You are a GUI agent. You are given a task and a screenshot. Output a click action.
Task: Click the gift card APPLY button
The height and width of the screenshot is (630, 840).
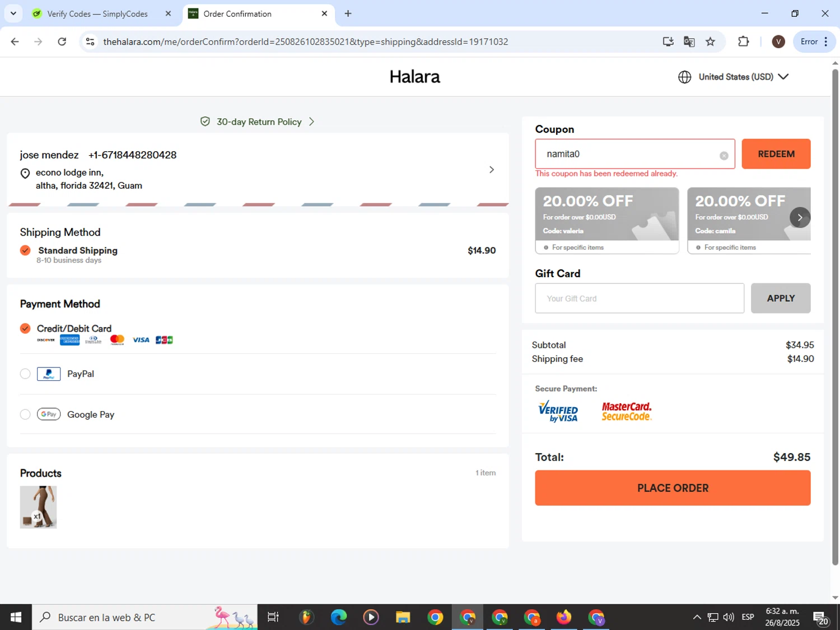click(x=781, y=298)
